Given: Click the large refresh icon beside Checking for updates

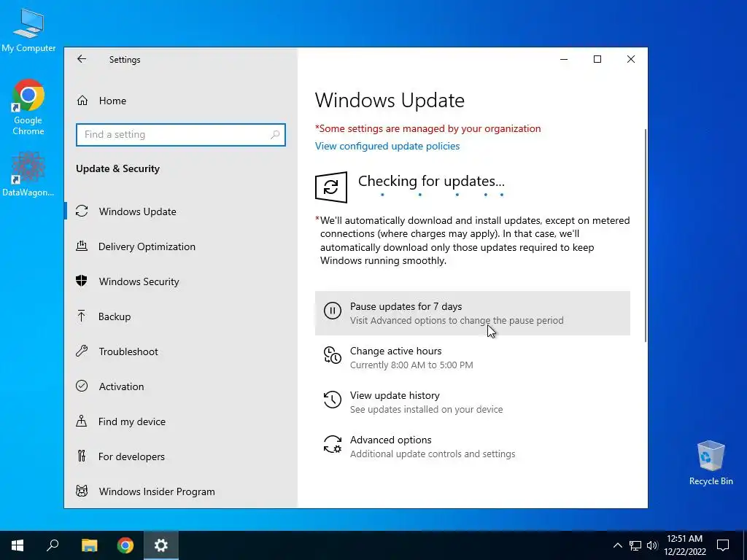Looking at the screenshot, I should click(x=331, y=187).
